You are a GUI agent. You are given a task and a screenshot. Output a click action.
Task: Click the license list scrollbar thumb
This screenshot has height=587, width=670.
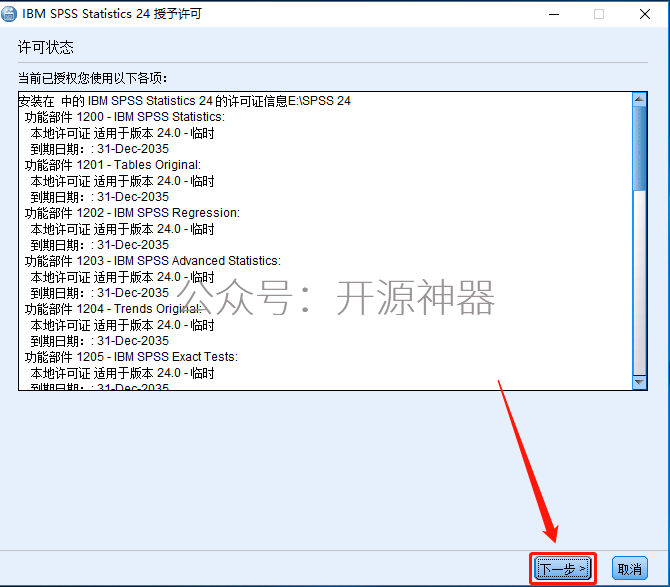(x=639, y=149)
